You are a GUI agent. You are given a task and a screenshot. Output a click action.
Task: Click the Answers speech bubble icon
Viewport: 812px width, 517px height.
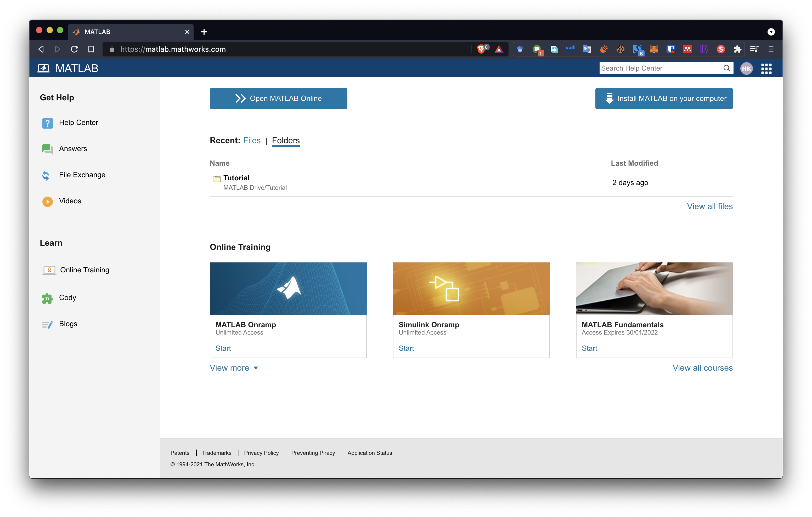point(47,149)
